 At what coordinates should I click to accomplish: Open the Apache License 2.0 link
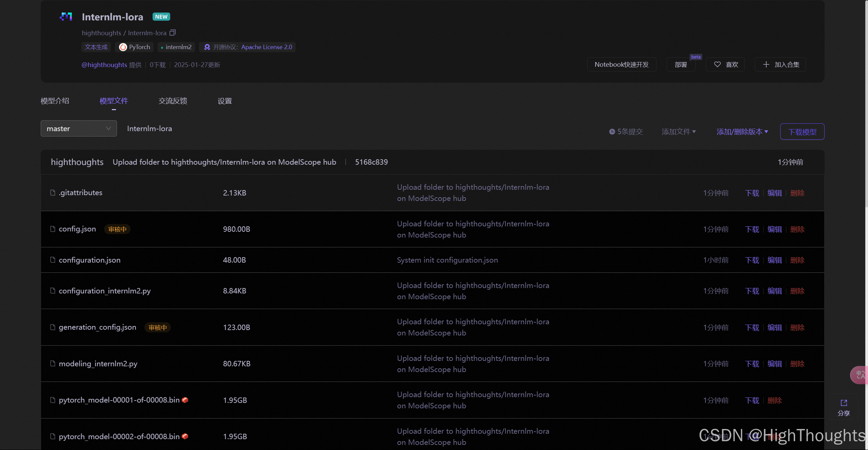tap(267, 47)
